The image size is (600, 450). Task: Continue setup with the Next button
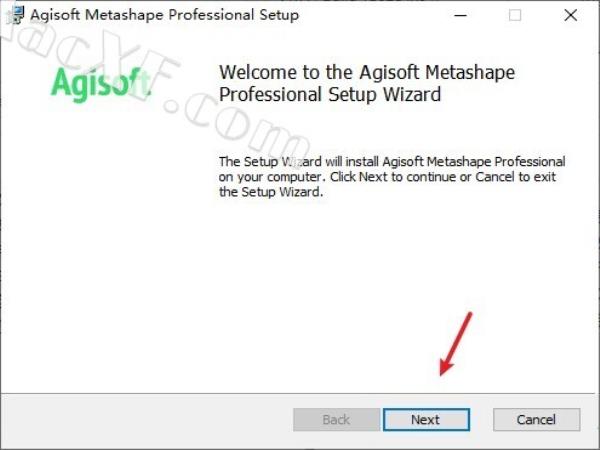coord(426,419)
